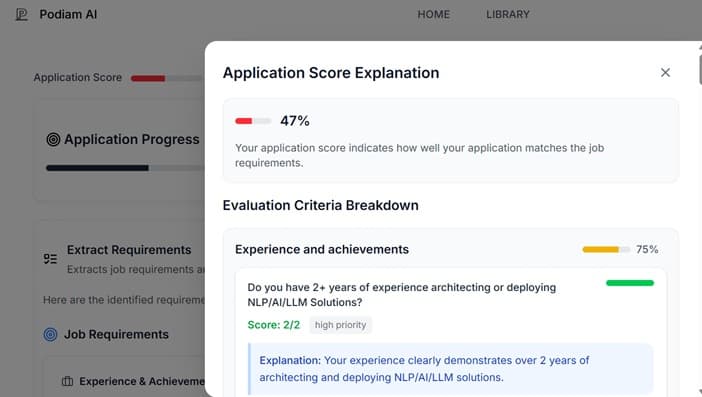Click the Extract Requirements list icon
This screenshot has height=397, width=702.
50,259
